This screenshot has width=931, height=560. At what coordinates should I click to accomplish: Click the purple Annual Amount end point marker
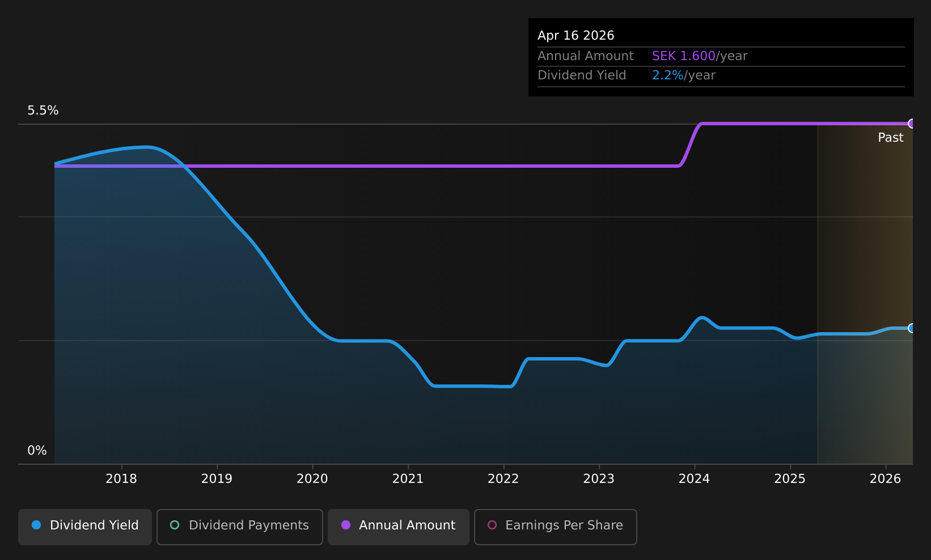[x=912, y=124]
